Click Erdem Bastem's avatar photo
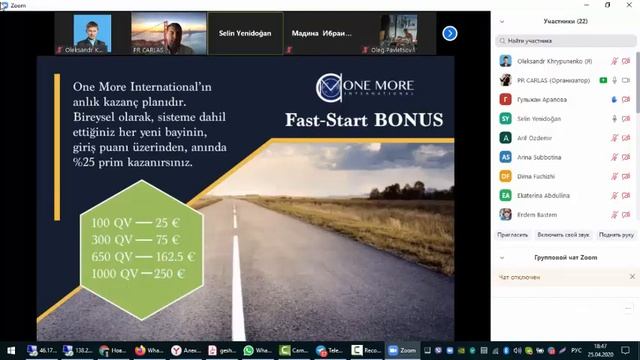 [x=506, y=214]
